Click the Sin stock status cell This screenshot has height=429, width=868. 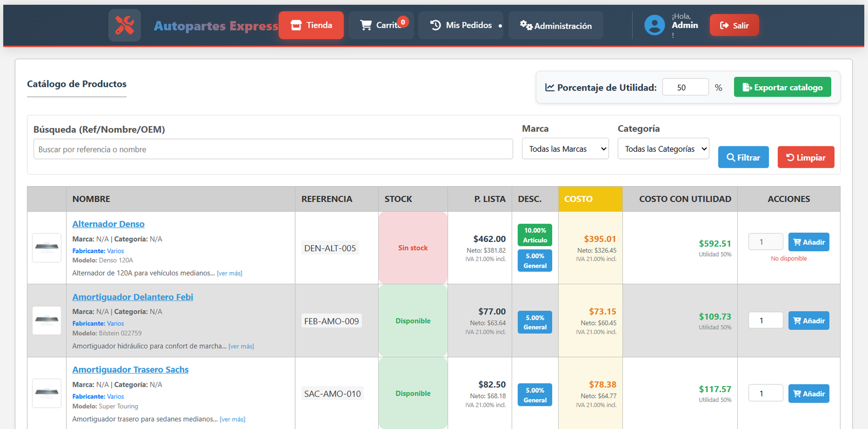(413, 248)
